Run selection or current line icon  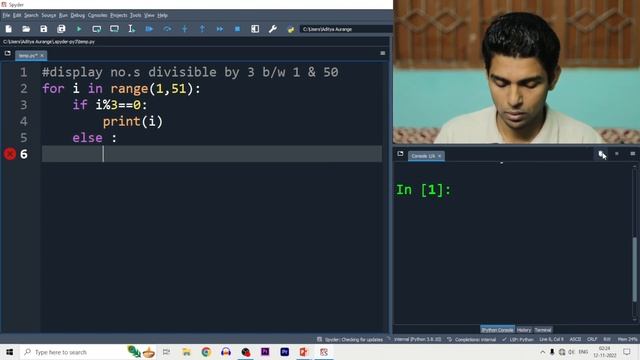(x=131, y=29)
